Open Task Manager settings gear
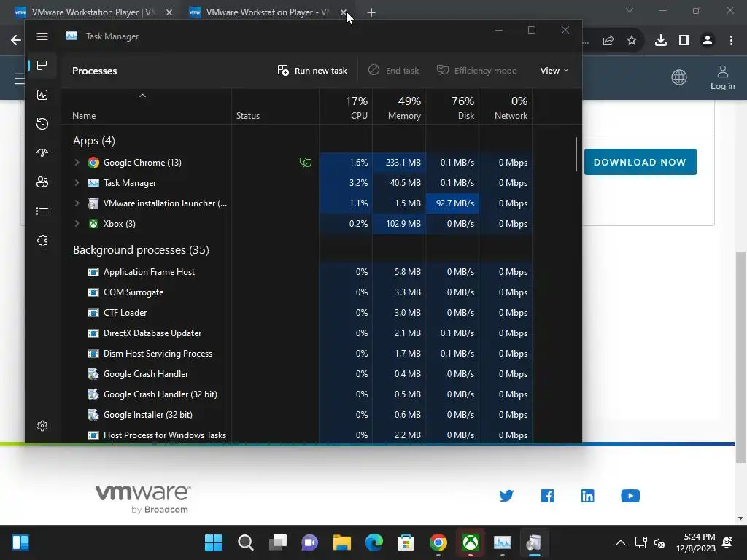Screen dimensions: 747x560 tap(42, 426)
